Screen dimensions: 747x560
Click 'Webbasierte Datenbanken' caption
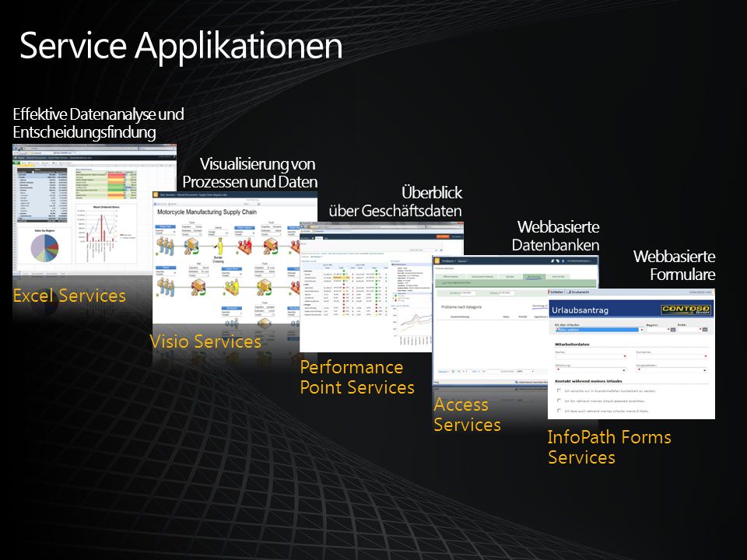[x=556, y=236]
